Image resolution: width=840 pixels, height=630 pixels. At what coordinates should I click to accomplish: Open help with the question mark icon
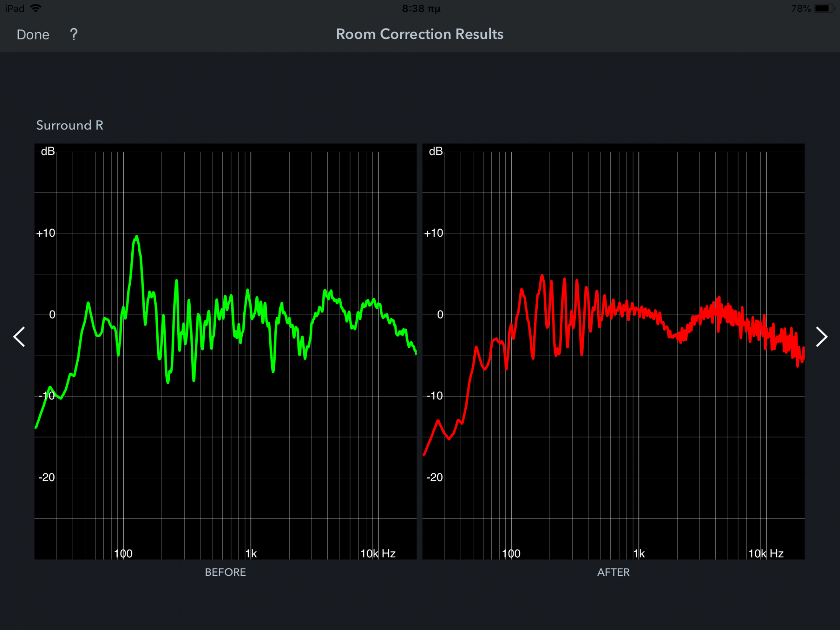pyautogui.click(x=74, y=34)
